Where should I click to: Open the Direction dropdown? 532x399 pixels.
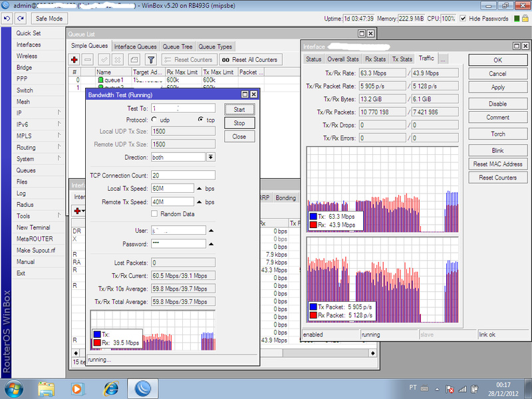tap(211, 157)
